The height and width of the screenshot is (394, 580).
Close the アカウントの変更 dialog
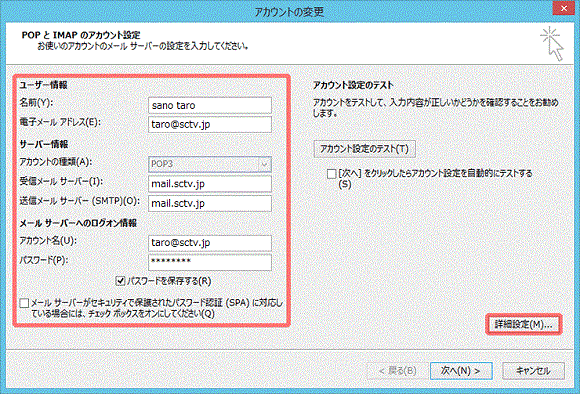[x=564, y=8]
